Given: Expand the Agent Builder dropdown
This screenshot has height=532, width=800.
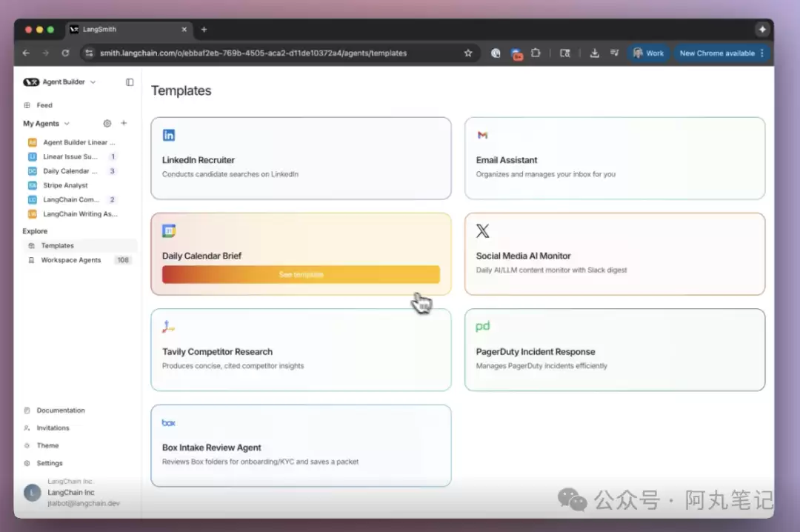Looking at the screenshot, I should tap(93, 82).
